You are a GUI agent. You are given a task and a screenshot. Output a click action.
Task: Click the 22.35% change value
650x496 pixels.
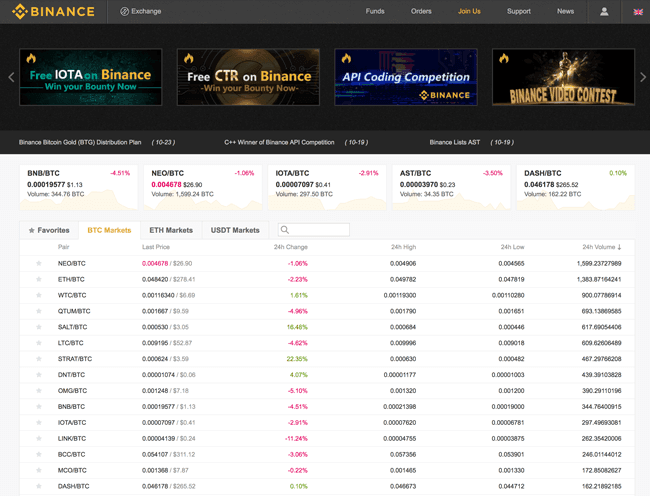(x=297, y=359)
